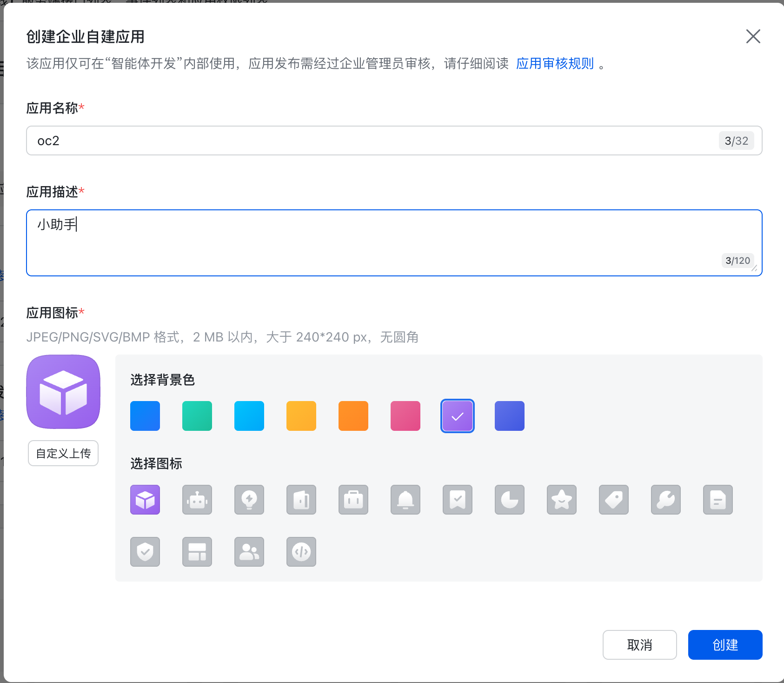Select the price tag icon
Image resolution: width=784 pixels, height=683 pixels.
click(x=614, y=500)
